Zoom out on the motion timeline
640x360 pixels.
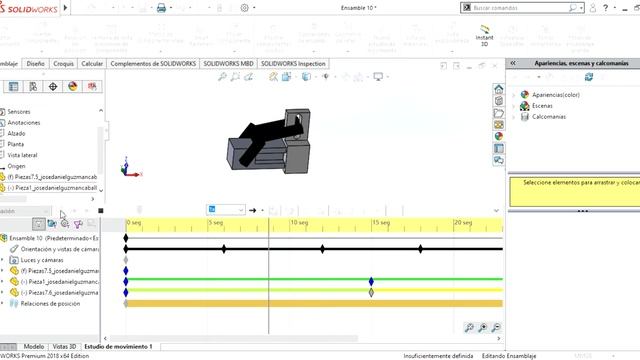[496, 327]
